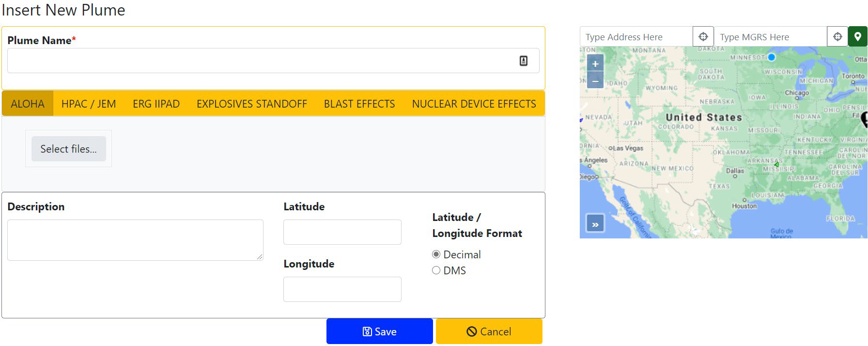This screenshot has width=868, height=346.
Task: Cancel the plume creation
Action: point(489,331)
